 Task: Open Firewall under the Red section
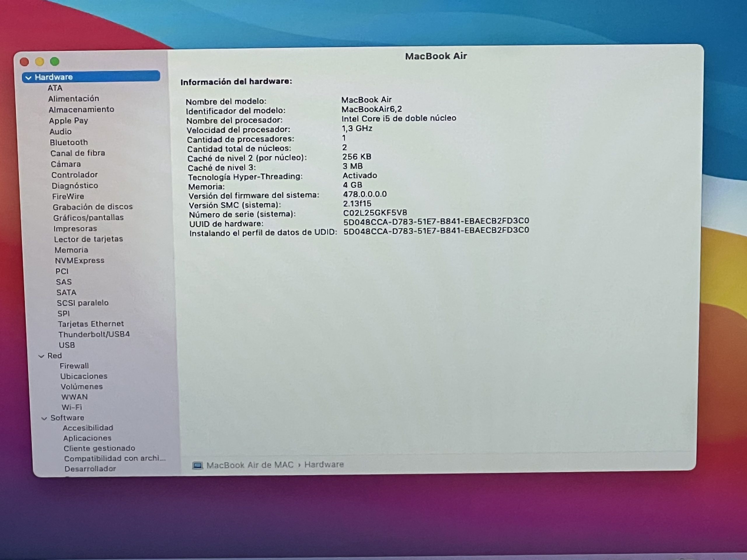tap(74, 366)
